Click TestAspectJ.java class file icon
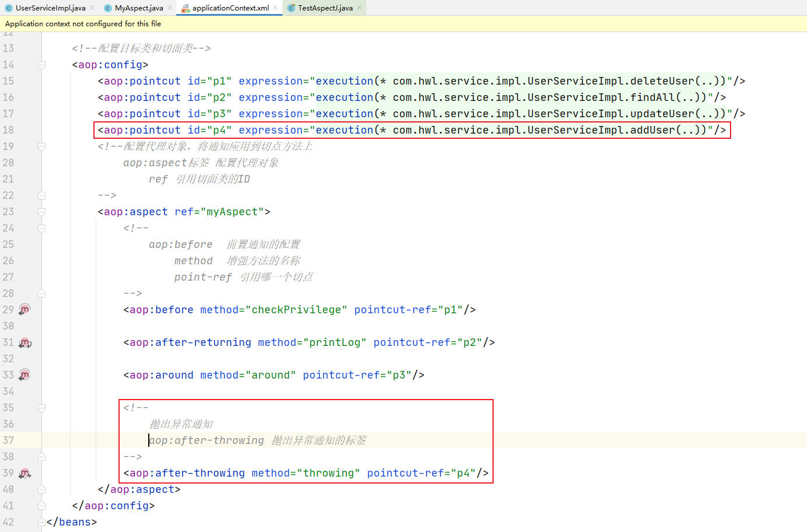The height and width of the screenshot is (532, 807). coord(291,8)
